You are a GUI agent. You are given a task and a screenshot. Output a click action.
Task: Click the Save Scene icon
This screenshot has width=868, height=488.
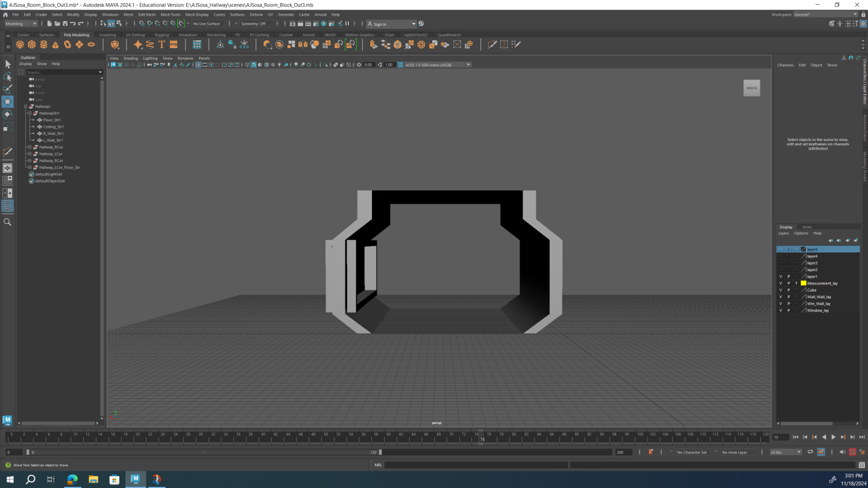tap(64, 23)
